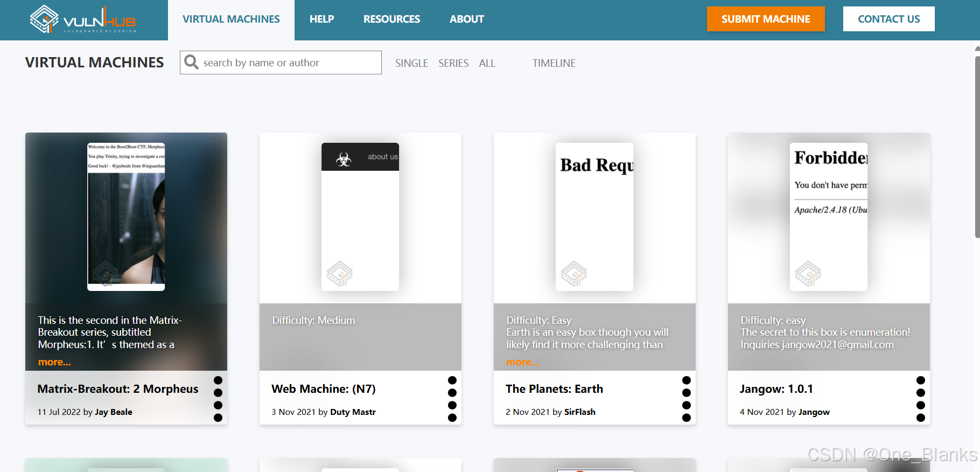Click the Contact Us button
Screen dimensions: 980x472
click(x=888, y=19)
